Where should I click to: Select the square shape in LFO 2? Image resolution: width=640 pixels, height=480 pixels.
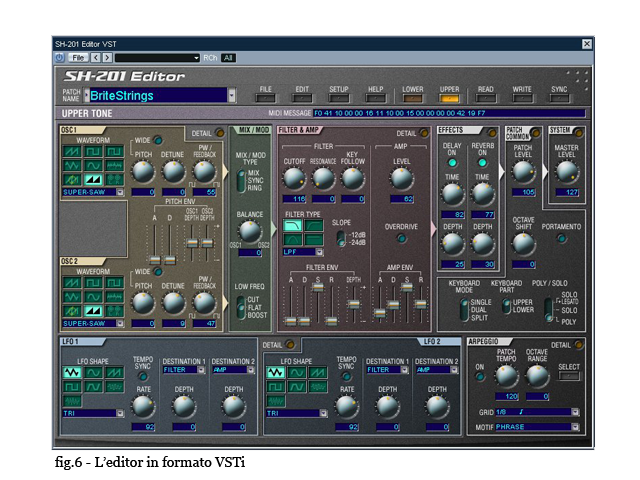[276, 387]
